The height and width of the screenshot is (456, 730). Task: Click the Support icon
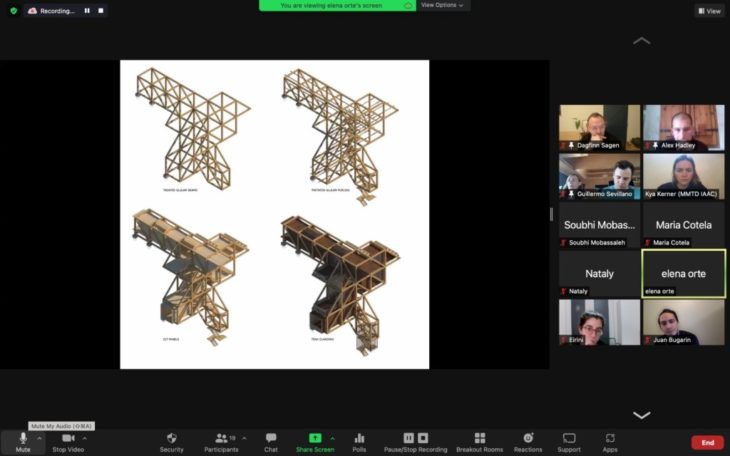(x=569, y=439)
